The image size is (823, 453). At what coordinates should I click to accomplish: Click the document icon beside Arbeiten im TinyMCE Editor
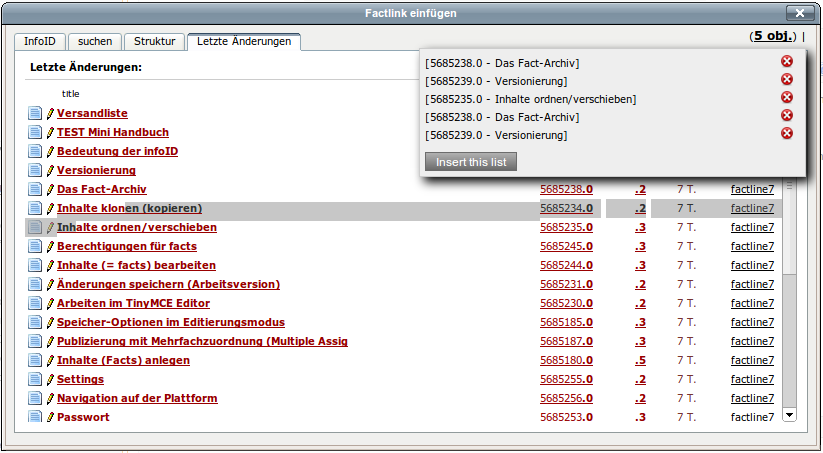click(x=35, y=303)
